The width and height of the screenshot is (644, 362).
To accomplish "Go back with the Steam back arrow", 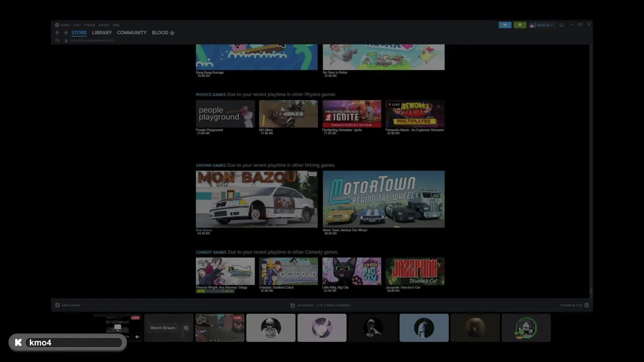I will (x=57, y=33).
